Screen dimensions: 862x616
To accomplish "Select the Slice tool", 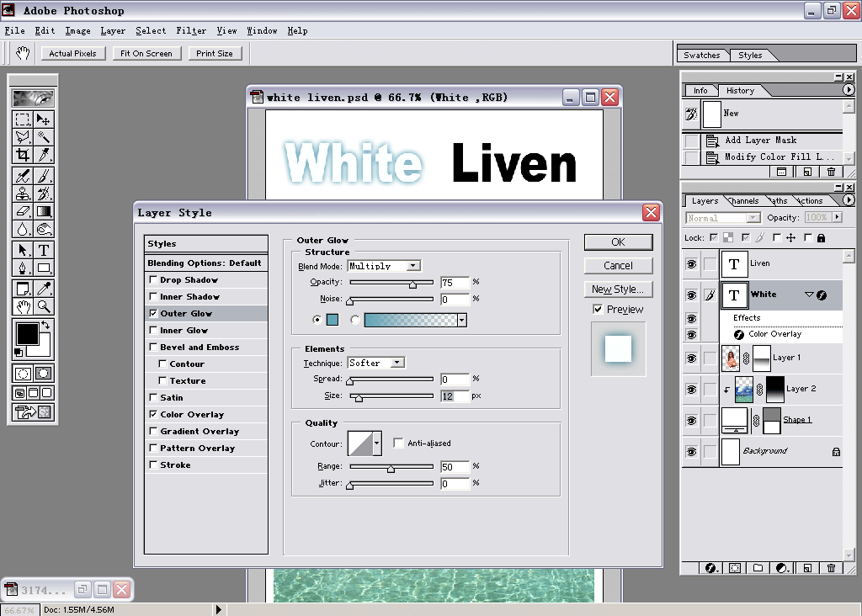I will pyautogui.click(x=44, y=154).
